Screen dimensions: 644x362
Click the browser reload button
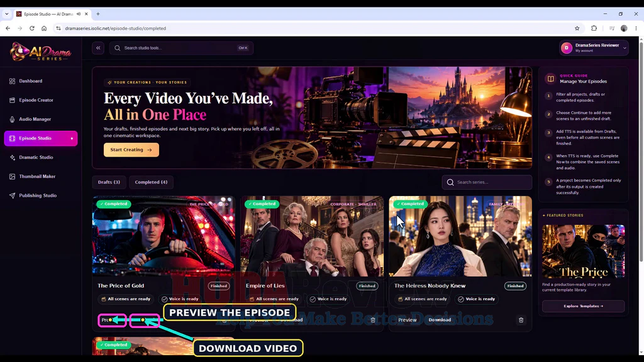pyautogui.click(x=32, y=28)
